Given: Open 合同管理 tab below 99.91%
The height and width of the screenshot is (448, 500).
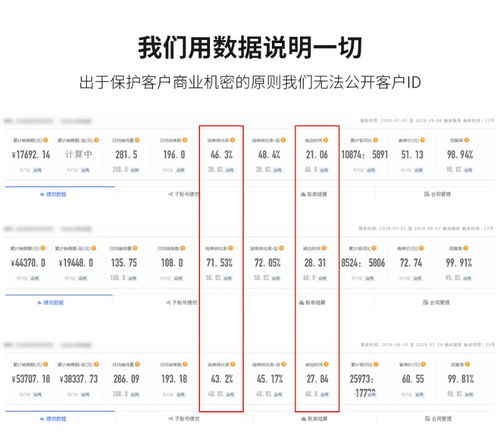Looking at the screenshot, I should [436, 303].
